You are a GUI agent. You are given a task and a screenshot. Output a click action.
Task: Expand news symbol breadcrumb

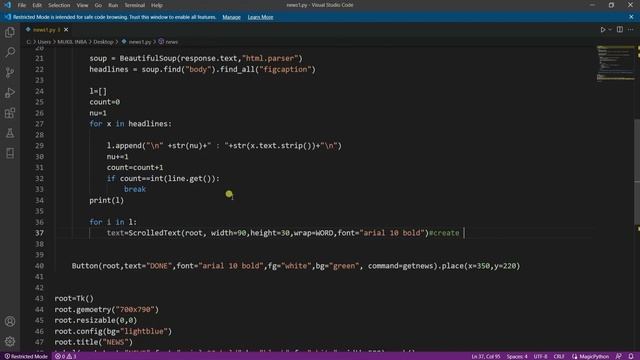171,42
